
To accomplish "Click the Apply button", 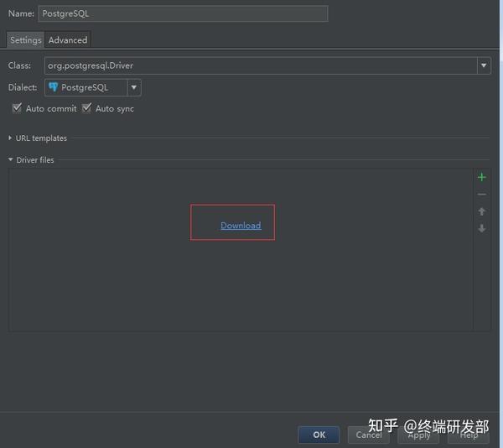I will pos(418,435).
